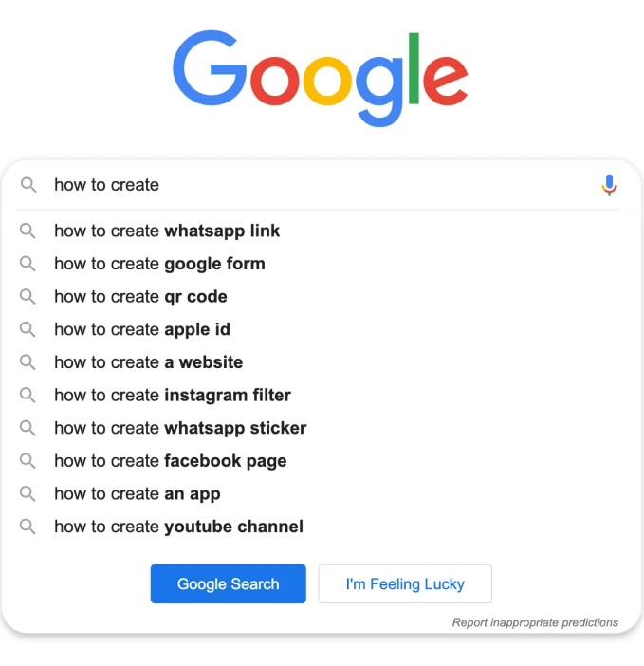Click magnifier icon beside apple id suggestion
644x666 pixels.
coord(28,329)
